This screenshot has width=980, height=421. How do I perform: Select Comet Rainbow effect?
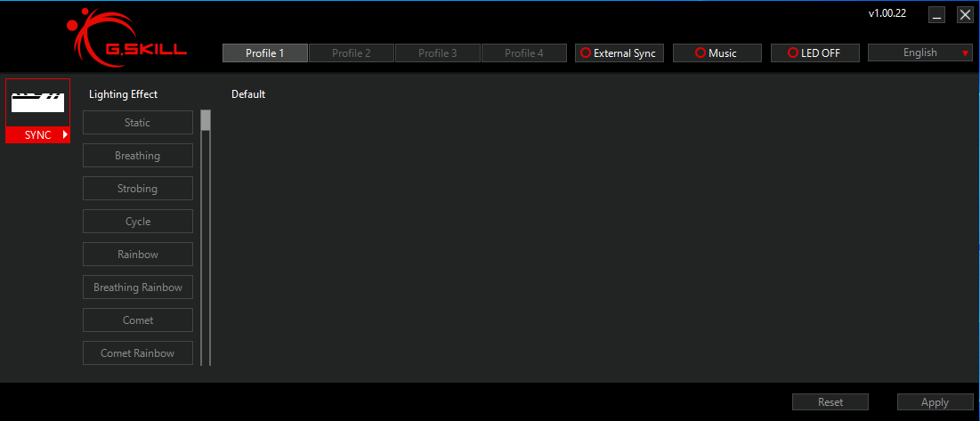click(138, 353)
